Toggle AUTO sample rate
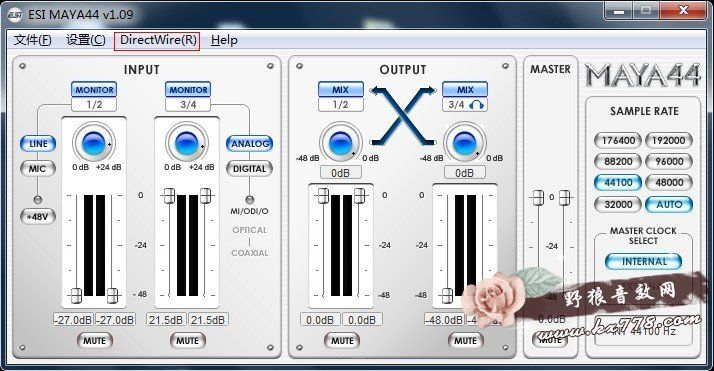The height and width of the screenshot is (371, 714). point(668,204)
